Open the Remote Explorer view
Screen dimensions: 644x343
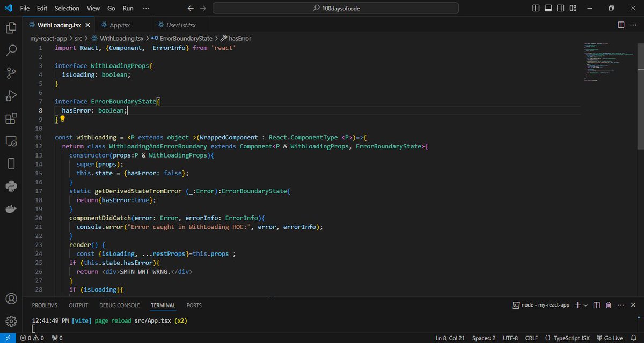(11, 141)
